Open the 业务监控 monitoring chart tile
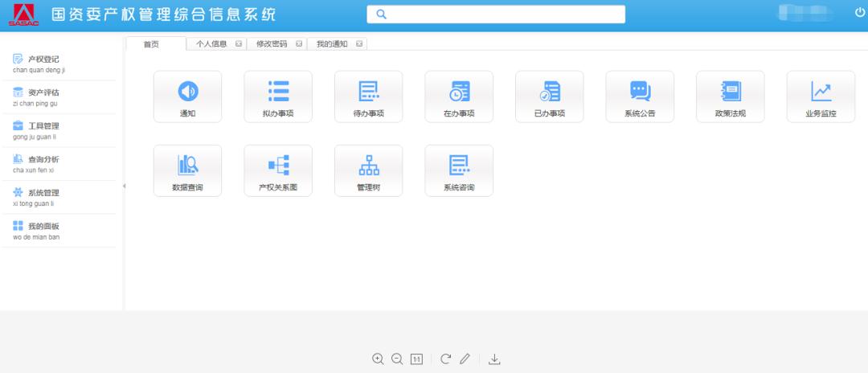The width and height of the screenshot is (868, 373). pos(821,96)
